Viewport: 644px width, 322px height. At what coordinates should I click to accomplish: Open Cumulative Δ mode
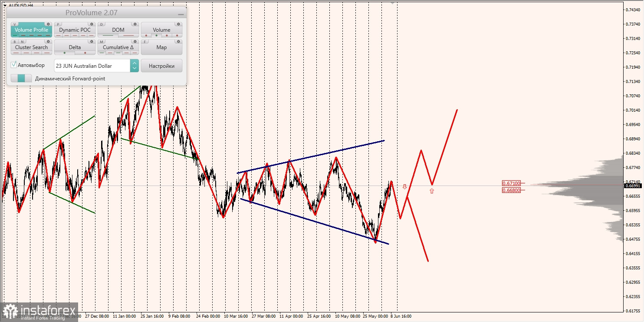(x=118, y=47)
